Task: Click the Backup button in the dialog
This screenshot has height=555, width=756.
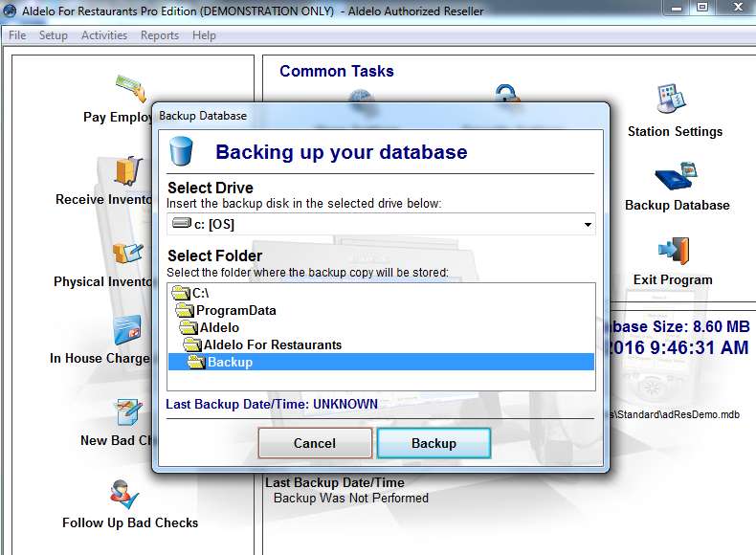Action: pyautogui.click(x=434, y=443)
